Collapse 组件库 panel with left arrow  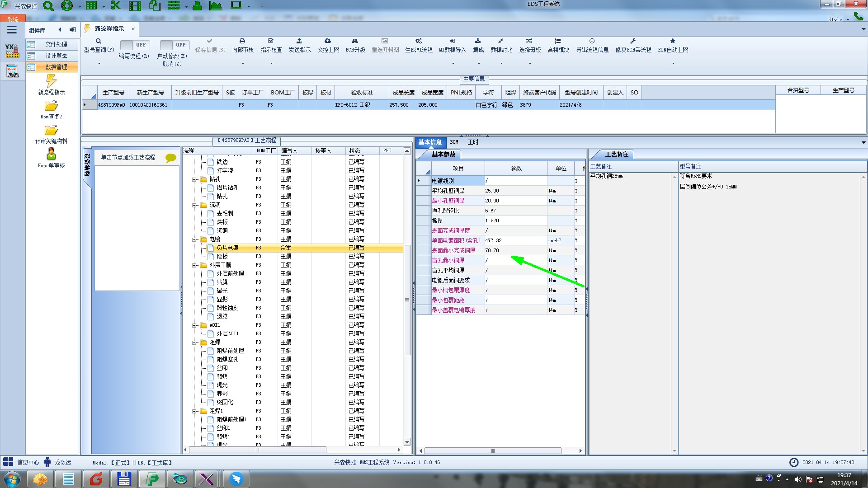click(x=60, y=30)
